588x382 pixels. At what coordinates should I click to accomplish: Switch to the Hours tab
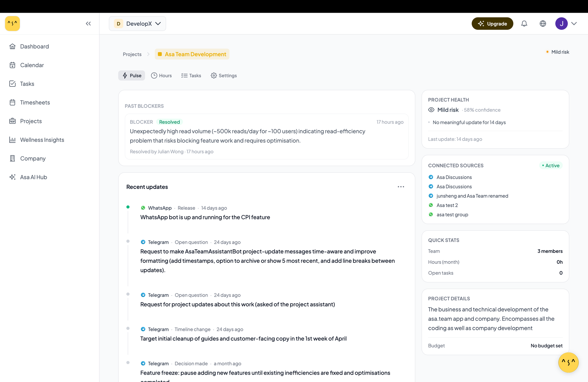(161, 76)
